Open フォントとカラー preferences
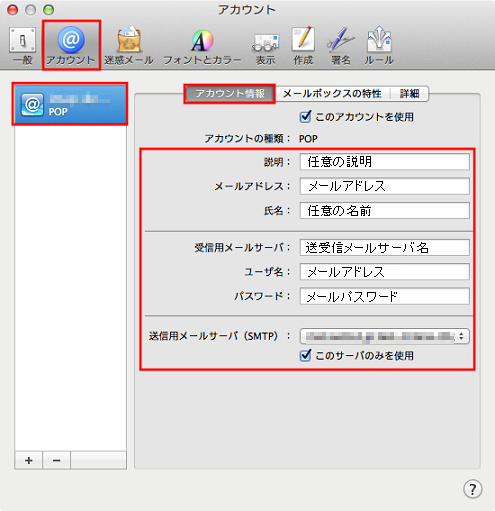 tap(202, 47)
